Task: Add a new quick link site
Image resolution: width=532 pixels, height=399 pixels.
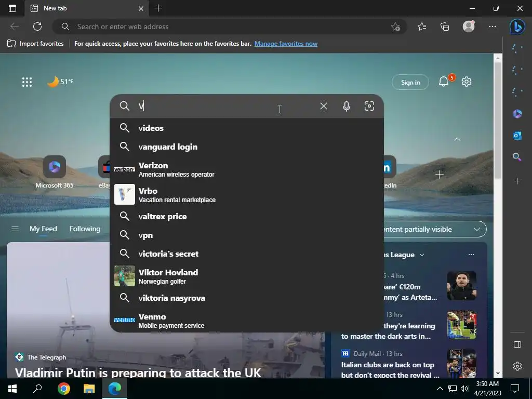Action: (x=440, y=175)
